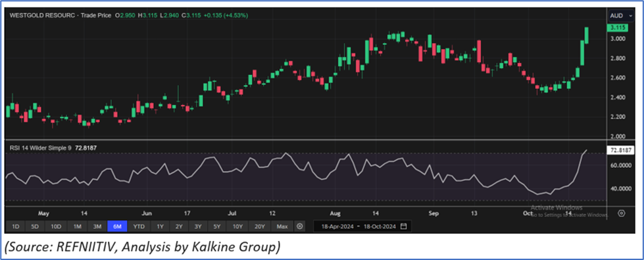Click the Sep label on time axis
The width and height of the screenshot is (644, 260).
click(x=433, y=213)
